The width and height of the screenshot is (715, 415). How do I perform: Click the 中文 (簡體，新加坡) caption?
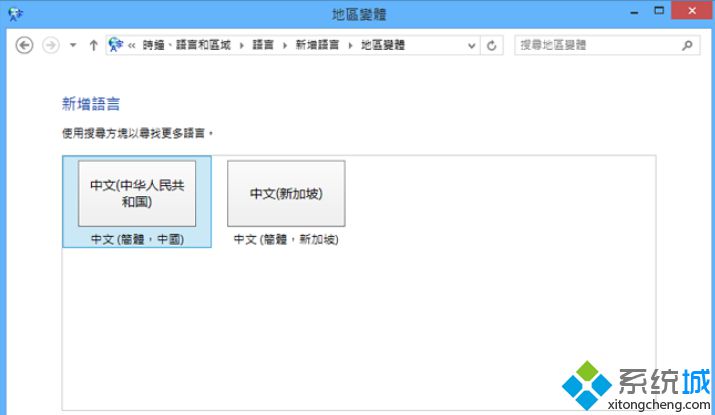[286, 239]
